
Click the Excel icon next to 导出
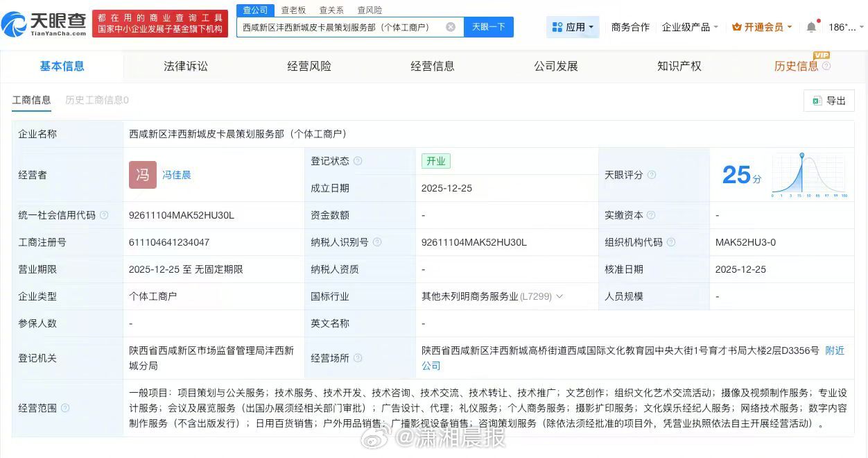(817, 101)
